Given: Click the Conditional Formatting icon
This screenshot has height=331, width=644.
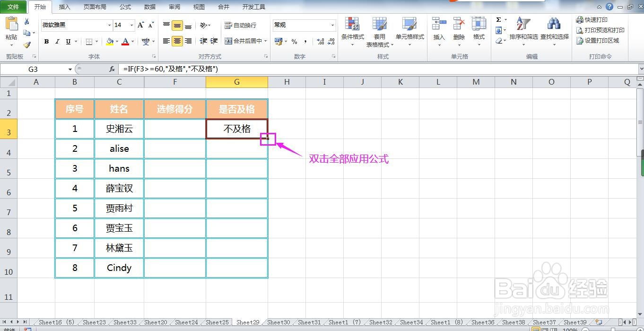Looking at the screenshot, I should coord(352,24).
